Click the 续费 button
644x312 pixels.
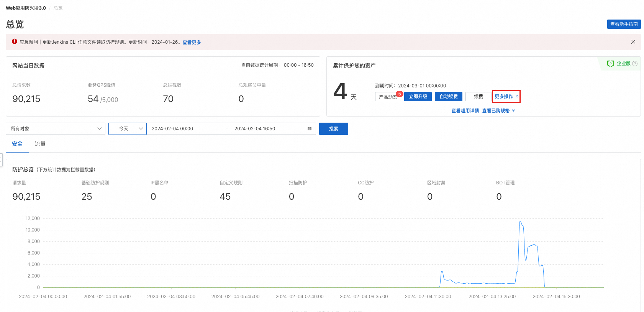(478, 97)
